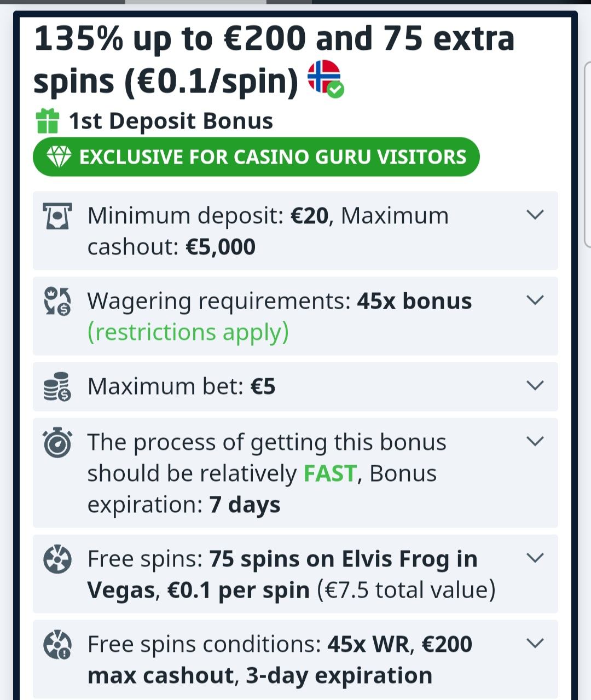Viewport: 591px width, 700px height.
Task: Click the diamond icon in exclusive badge
Action: coord(59,157)
